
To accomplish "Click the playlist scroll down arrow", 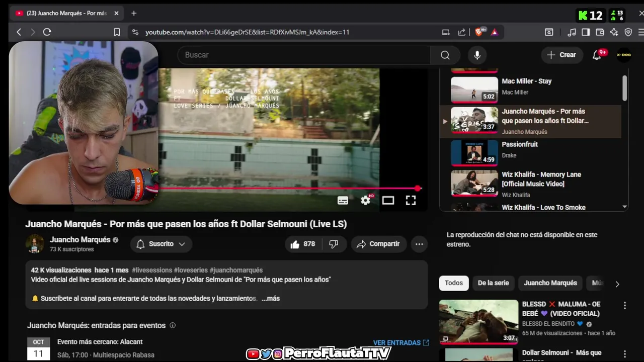I will pos(624,207).
